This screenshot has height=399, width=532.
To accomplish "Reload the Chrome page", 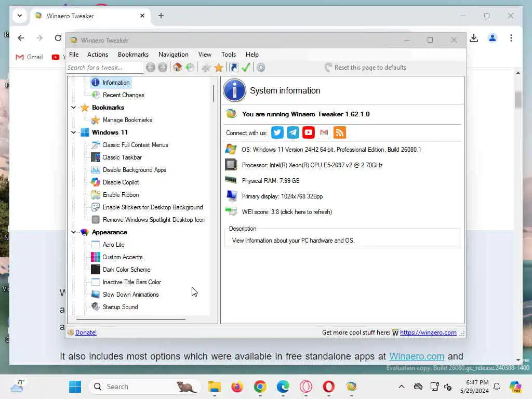I will coord(58,38).
